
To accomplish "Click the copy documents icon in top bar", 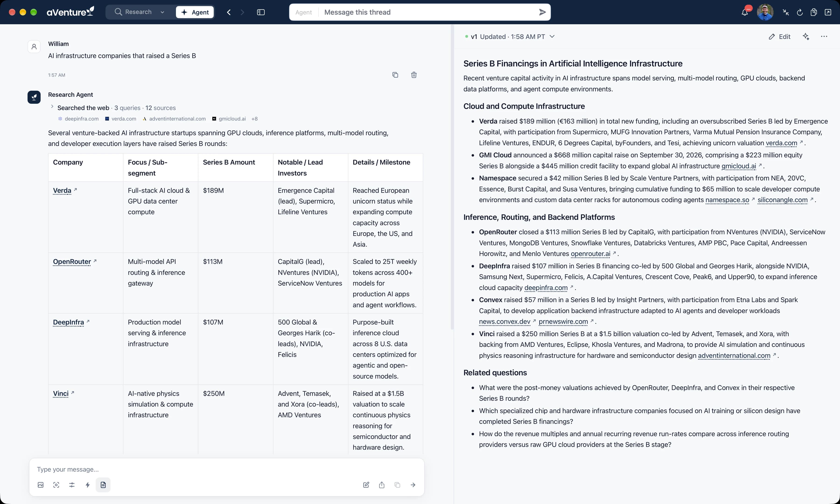I will tap(813, 12).
